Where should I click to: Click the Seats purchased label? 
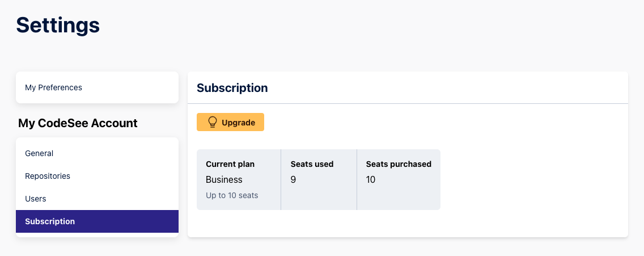[x=399, y=164]
